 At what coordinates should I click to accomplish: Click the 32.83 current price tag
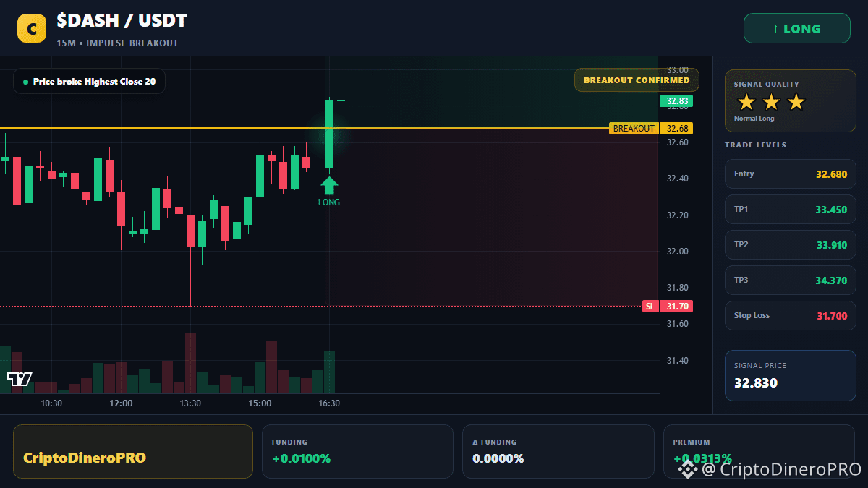tap(676, 101)
